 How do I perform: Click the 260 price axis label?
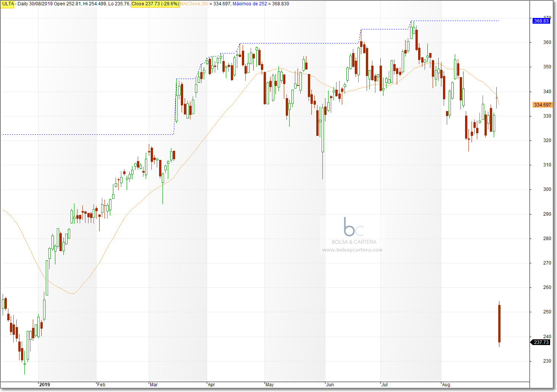pos(547,287)
